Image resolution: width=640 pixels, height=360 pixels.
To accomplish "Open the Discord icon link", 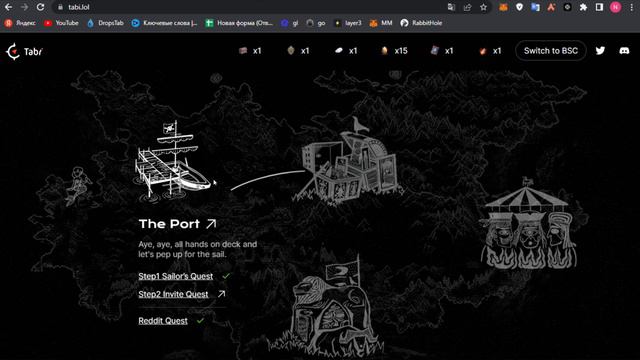I will [x=624, y=51].
